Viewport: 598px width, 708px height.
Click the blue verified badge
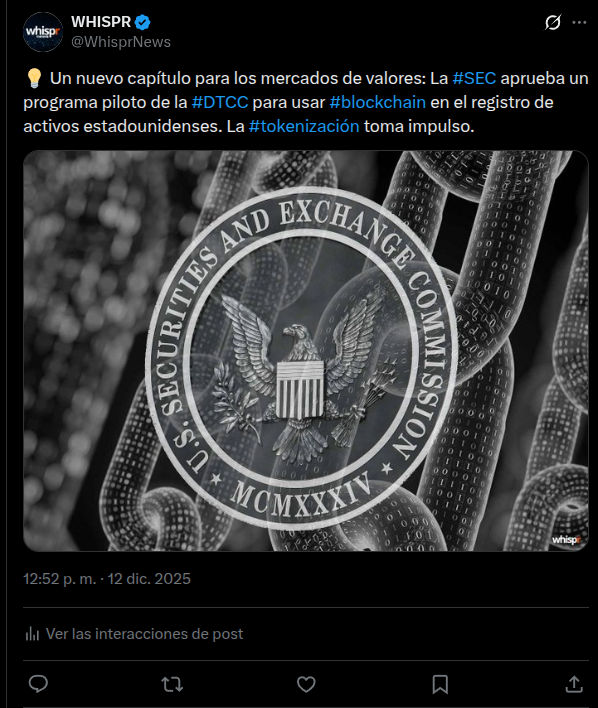coord(143,22)
